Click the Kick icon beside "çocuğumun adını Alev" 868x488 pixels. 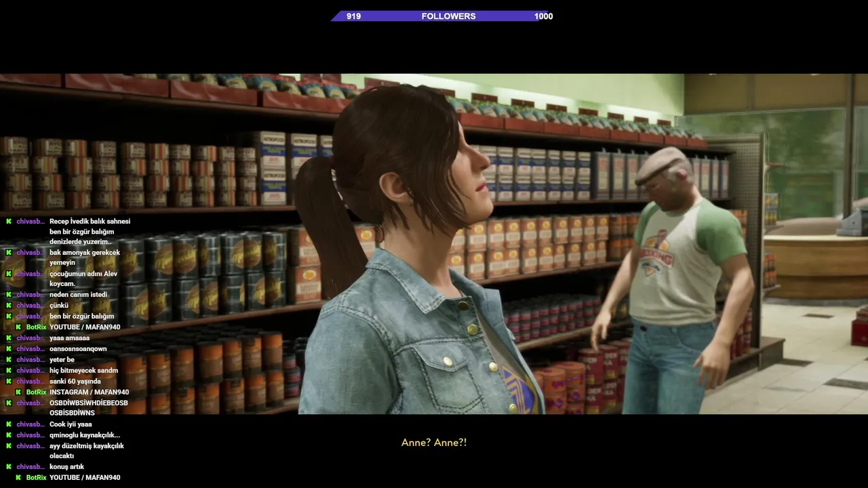[x=9, y=274]
